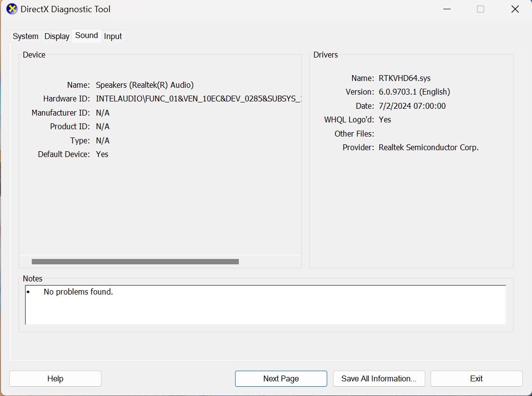This screenshot has height=396, width=532.
Task: Exit the diagnostic tool via Exit button
Action: point(476,378)
